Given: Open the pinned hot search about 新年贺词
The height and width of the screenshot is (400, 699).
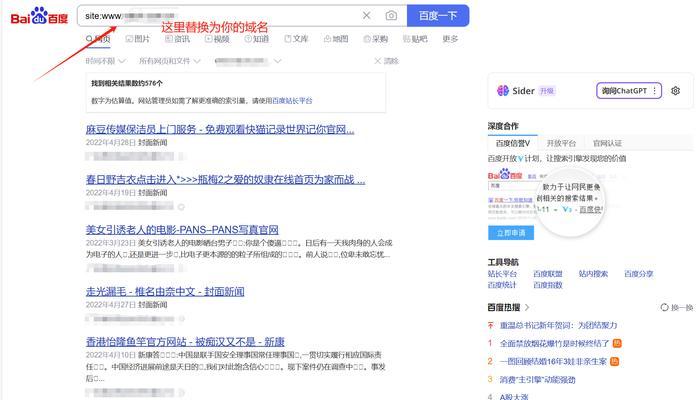Looking at the screenshot, I should tap(559, 326).
